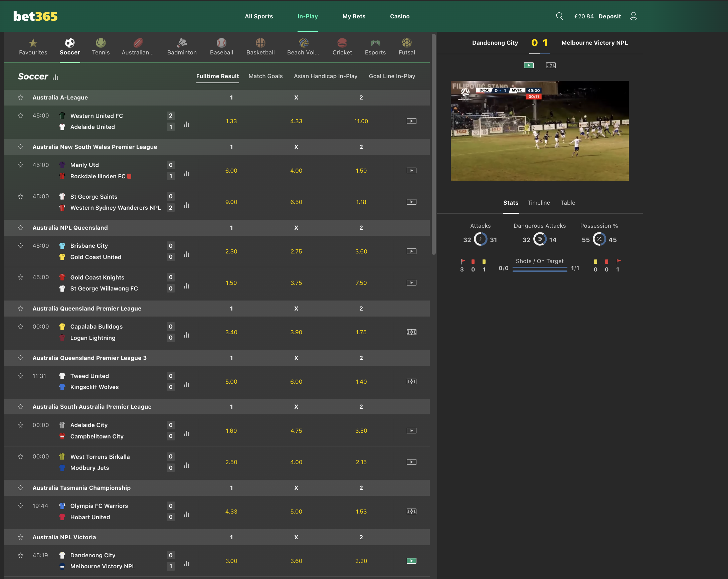Select Hobart United odds 1.53
The image size is (728, 579).
click(361, 512)
